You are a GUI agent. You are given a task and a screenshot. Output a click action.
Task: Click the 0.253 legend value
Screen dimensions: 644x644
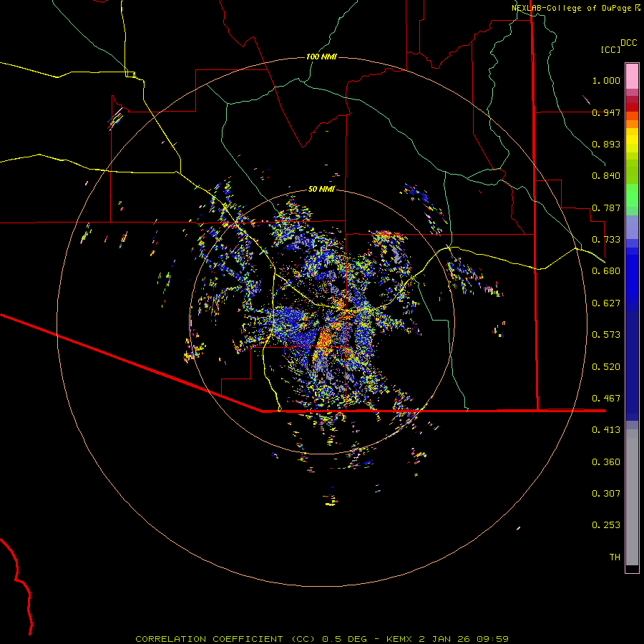click(x=606, y=525)
